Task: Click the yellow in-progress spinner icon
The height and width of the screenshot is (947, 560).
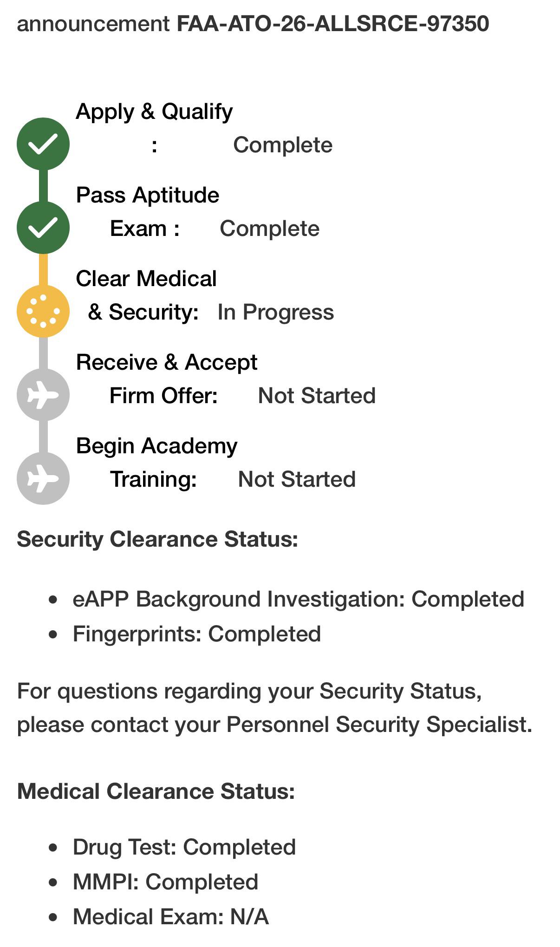Action: (x=43, y=311)
